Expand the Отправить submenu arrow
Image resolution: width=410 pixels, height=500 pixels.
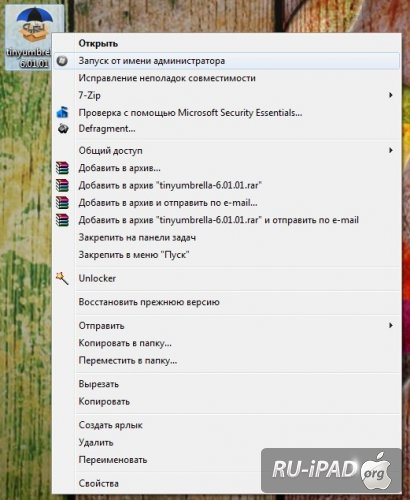391,325
